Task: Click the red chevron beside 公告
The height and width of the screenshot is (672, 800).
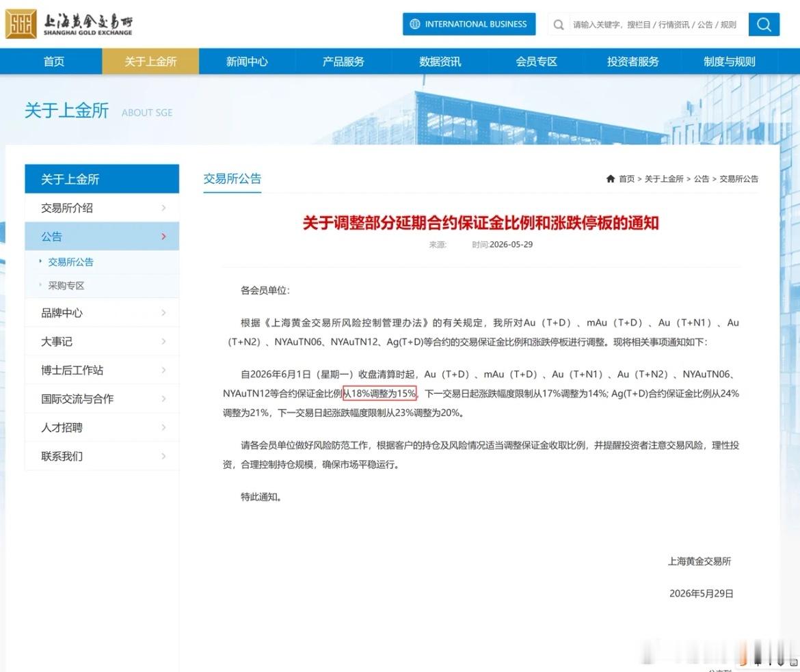Action: click(x=163, y=237)
